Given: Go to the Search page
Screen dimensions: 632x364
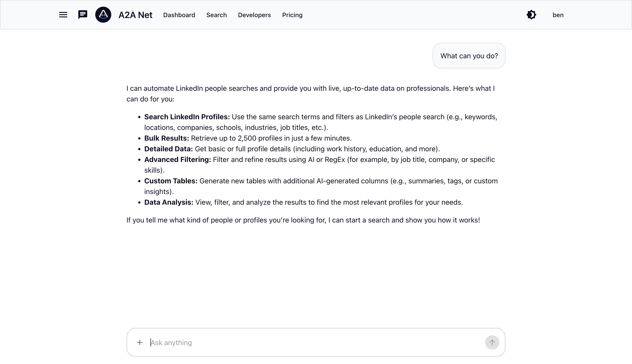Looking at the screenshot, I should [216, 15].
